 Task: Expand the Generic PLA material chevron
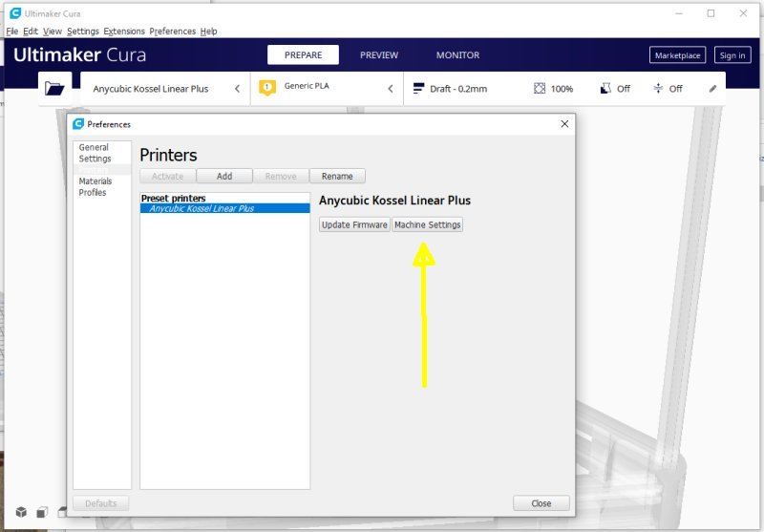tap(391, 89)
